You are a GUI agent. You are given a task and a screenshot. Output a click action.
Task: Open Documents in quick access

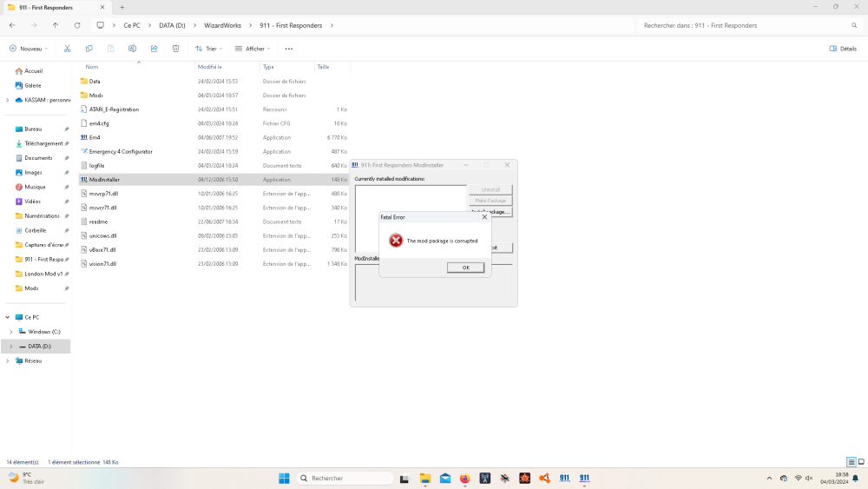(x=38, y=158)
